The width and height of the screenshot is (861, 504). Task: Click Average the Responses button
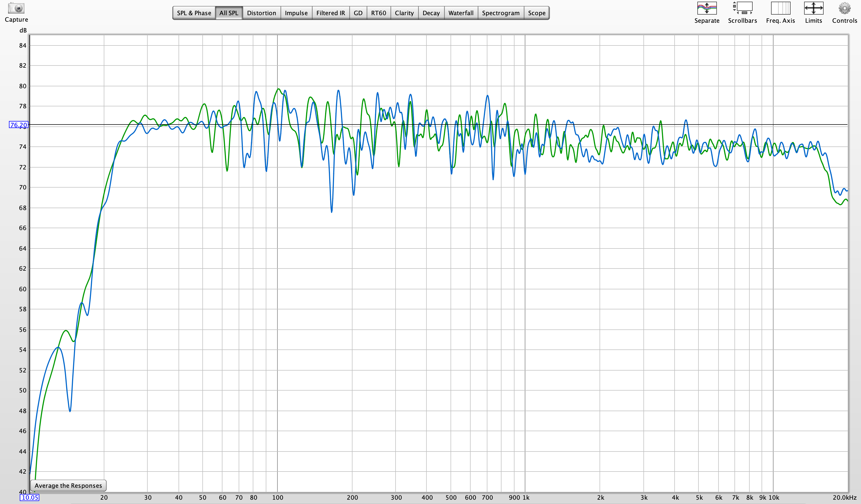68,485
